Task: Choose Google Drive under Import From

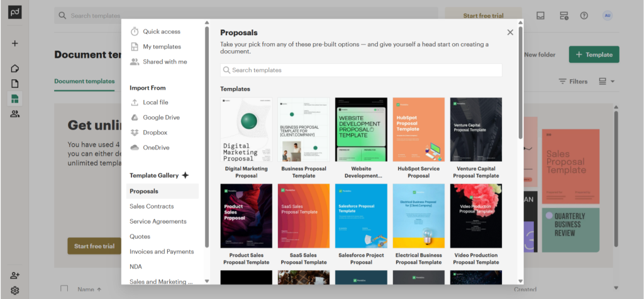Action: coord(161,117)
